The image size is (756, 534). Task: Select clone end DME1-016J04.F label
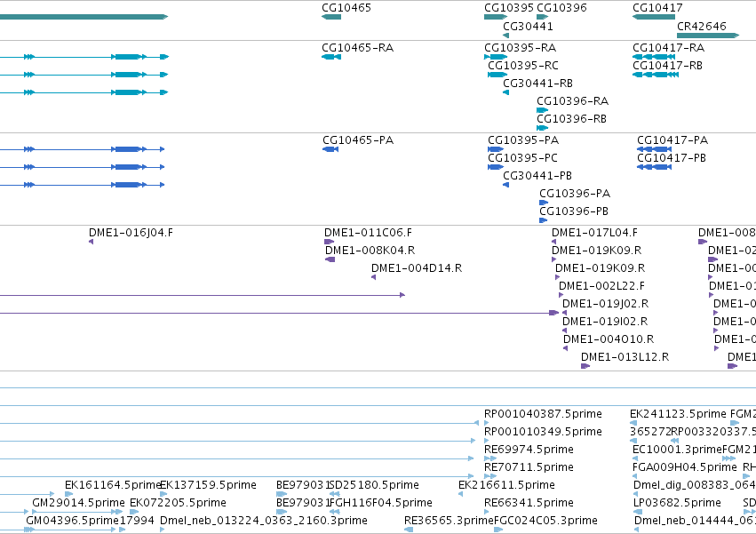[131, 233]
